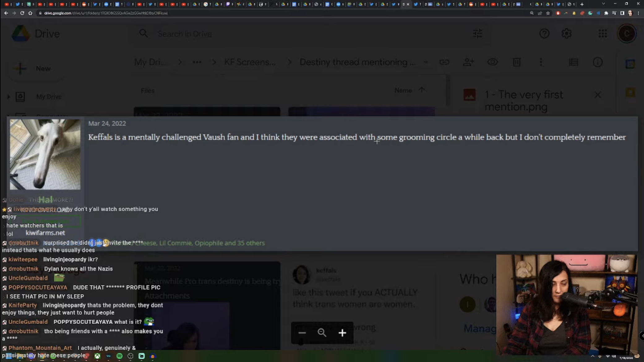This screenshot has width=644, height=362.
Task: Click the long-nosed dog avatar image
Action: 45,154
